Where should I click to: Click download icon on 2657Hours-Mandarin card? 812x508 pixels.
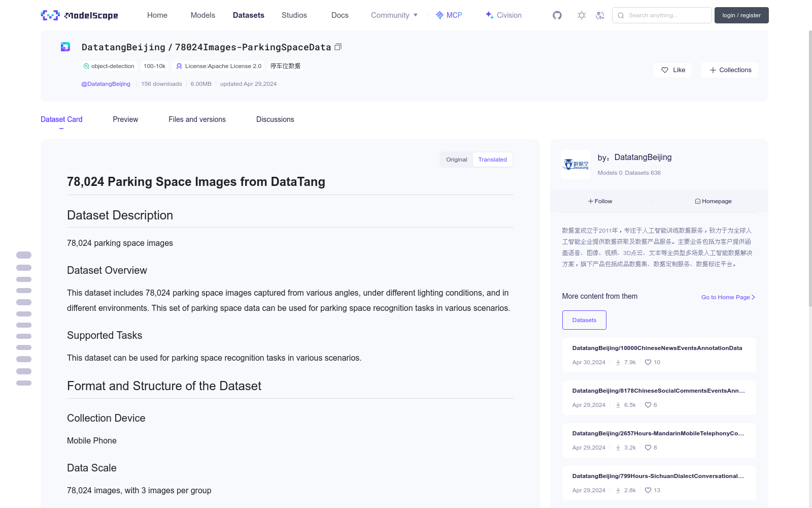(x=618, y=448)
